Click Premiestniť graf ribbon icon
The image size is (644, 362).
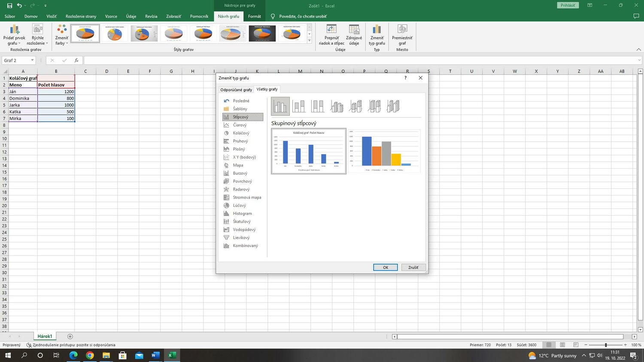click(x=402, y=35)
